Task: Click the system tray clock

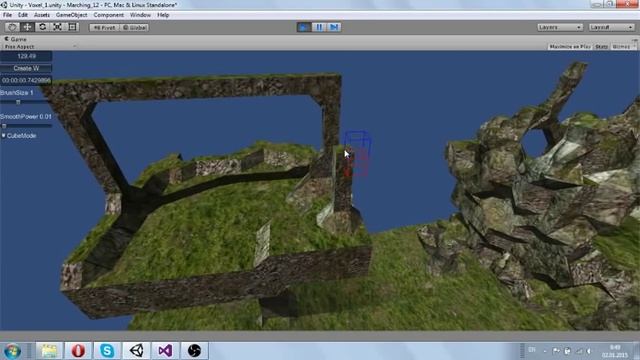Action: [614, 351]
